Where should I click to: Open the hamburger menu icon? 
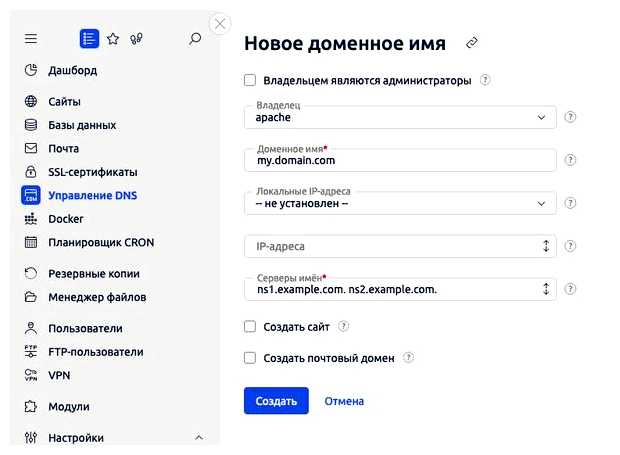[x=31, y=39]
